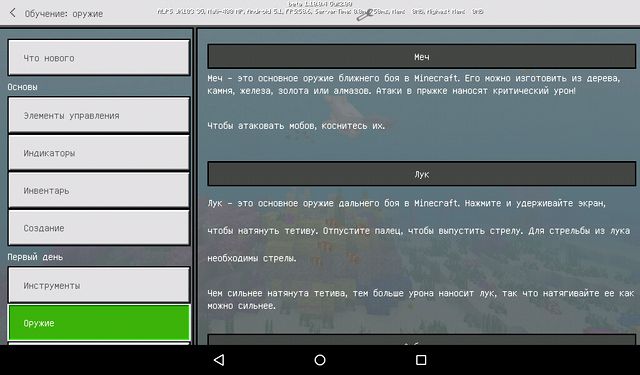Screen dimensions: 640x375
Task: Tap the Android home circle button
Action: click(x=320, y=359)
